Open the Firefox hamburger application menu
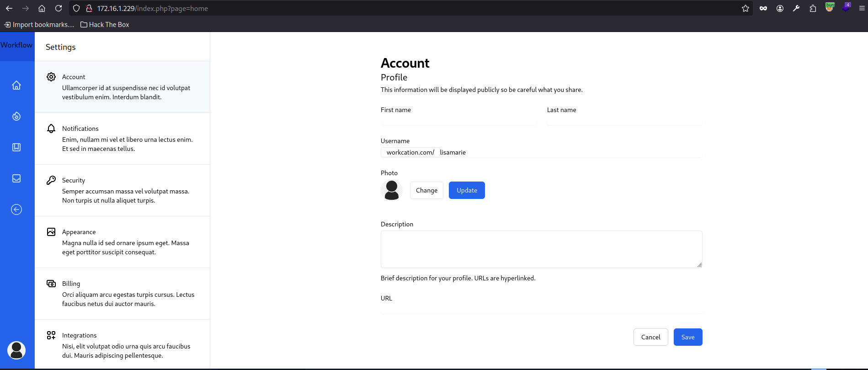868x370 pixels. 862,8
